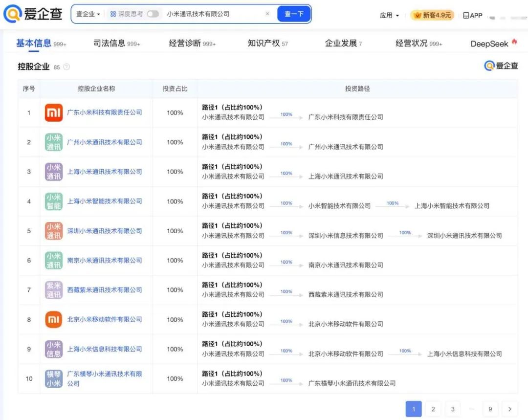Image resolution: width=528 pixels, height=420 pixels.
Task: Click the logo icon of 广东横琴小米通讯技术有限公司
Action: tap(54, 378)
